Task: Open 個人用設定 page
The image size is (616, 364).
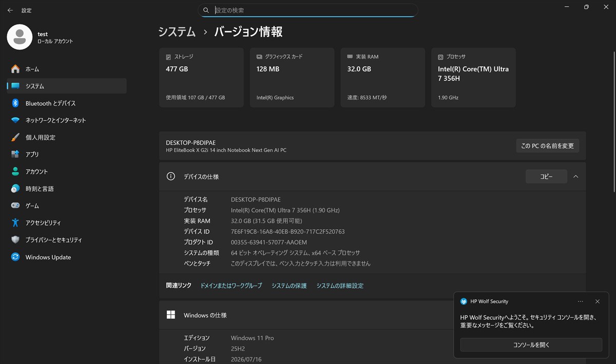Action: [67, 137]
